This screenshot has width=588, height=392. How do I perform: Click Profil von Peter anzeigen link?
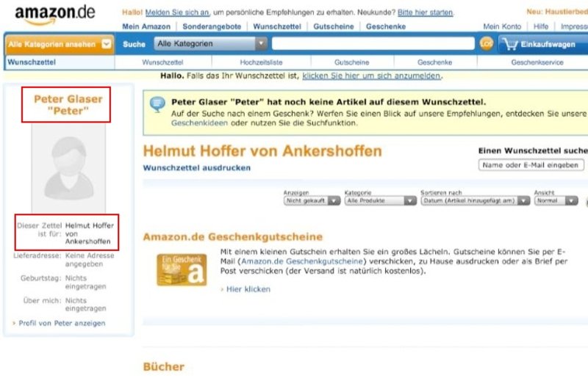[62, 323]
